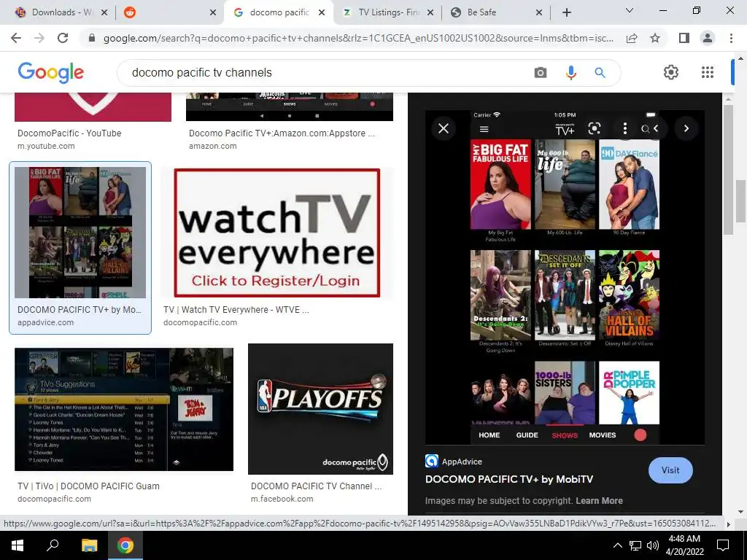Open the volume control in the tray
Screen dimensions: 747x560
(653, 545)
